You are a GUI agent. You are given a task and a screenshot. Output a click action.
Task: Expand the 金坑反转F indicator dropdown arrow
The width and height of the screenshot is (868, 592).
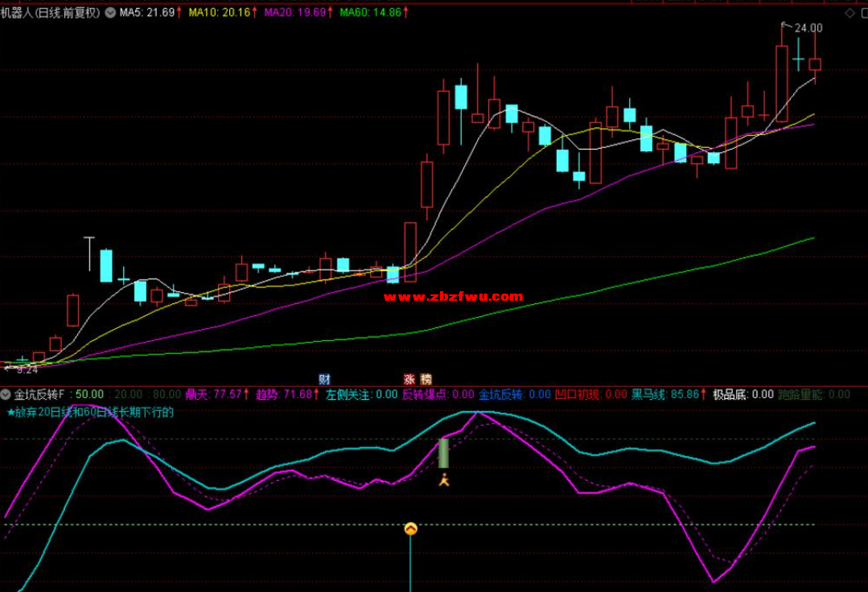(6, 394)
